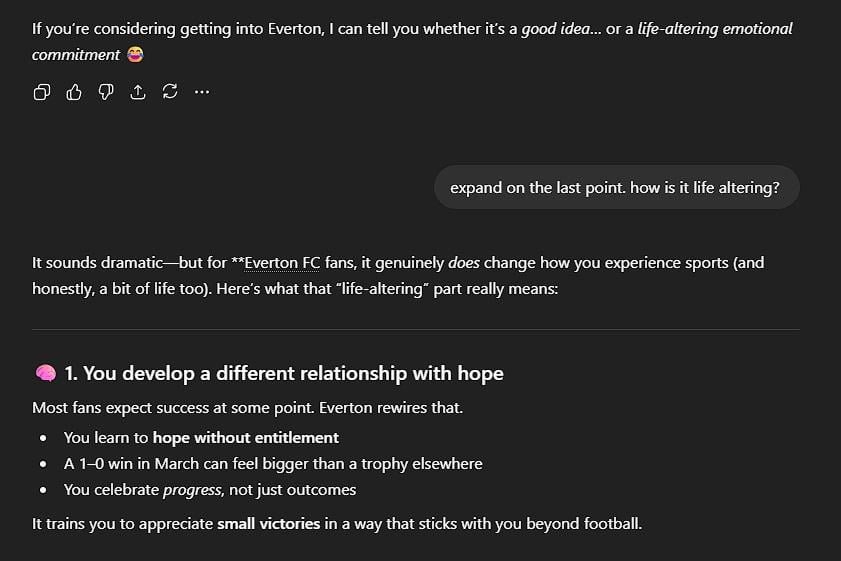Select the "expand on the last point" message bubble
This screenshot has width=841, height=561.
click(x=615, y=187)
